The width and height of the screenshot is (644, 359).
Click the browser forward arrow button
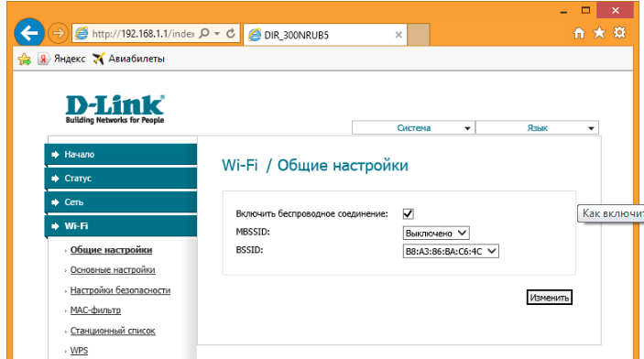point(58,33)
